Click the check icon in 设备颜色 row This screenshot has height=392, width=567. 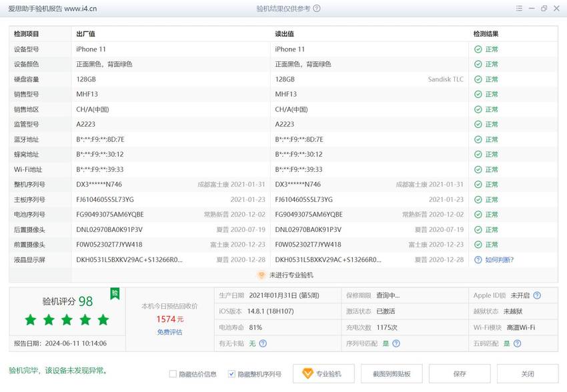tap(478, 64)
